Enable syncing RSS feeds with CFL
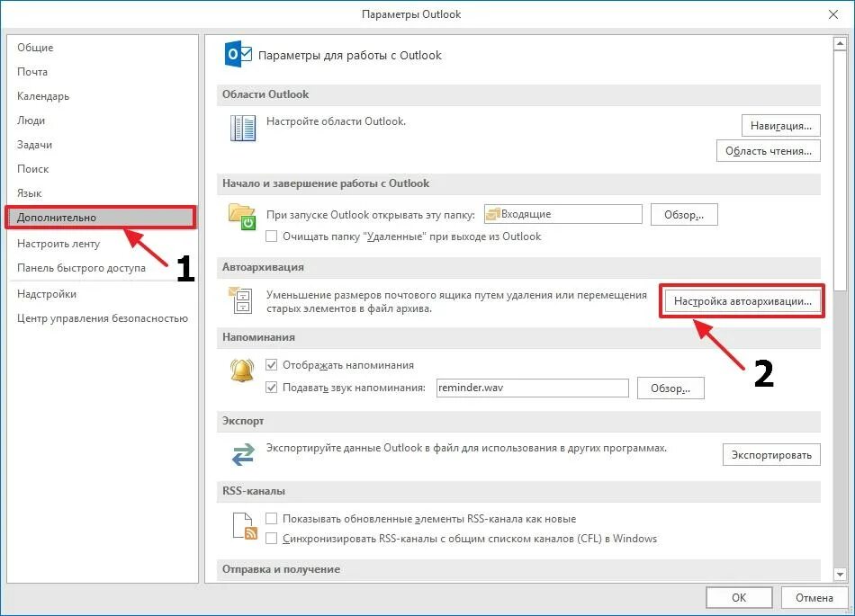Viewport: 855px width, 616px height. pyautogui.click(x=271, y=539)
